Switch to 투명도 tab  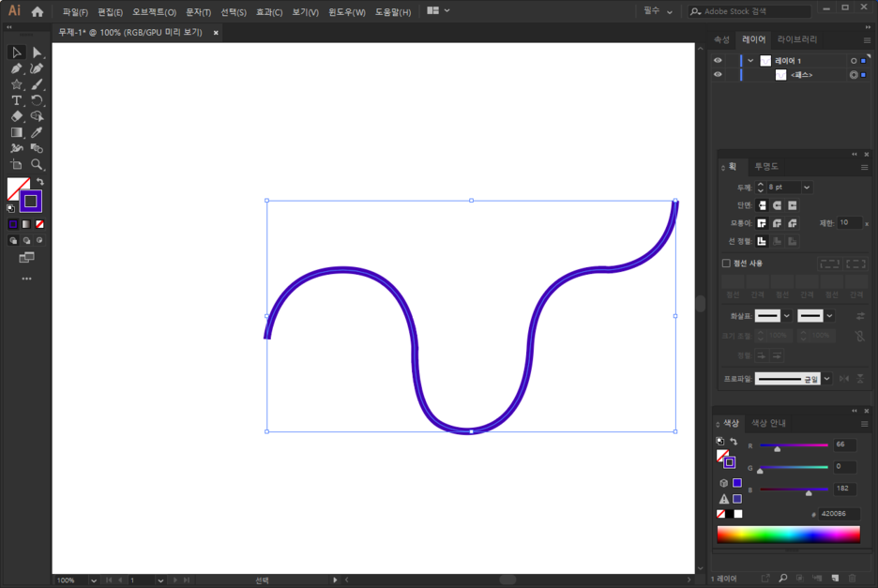point(766,167)
